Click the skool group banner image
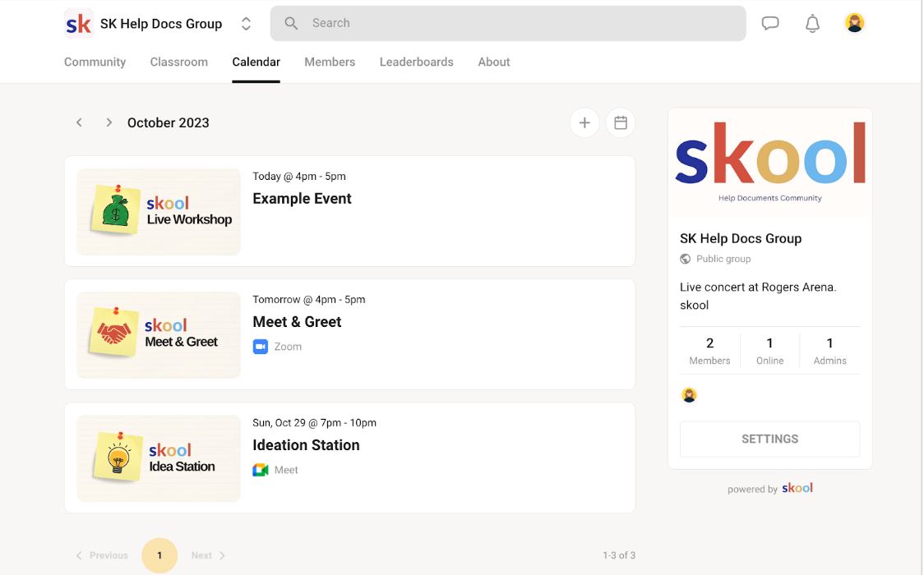 (769, 162)
